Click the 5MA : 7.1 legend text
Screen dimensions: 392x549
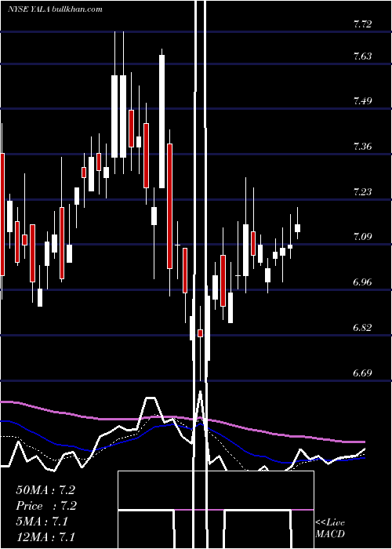point(42,522)
